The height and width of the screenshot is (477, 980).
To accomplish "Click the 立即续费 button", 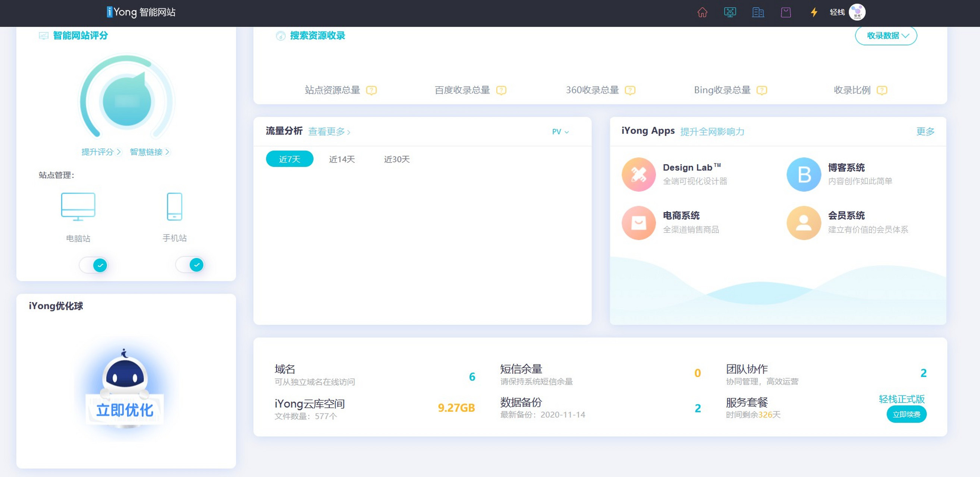I will point(907,414).
